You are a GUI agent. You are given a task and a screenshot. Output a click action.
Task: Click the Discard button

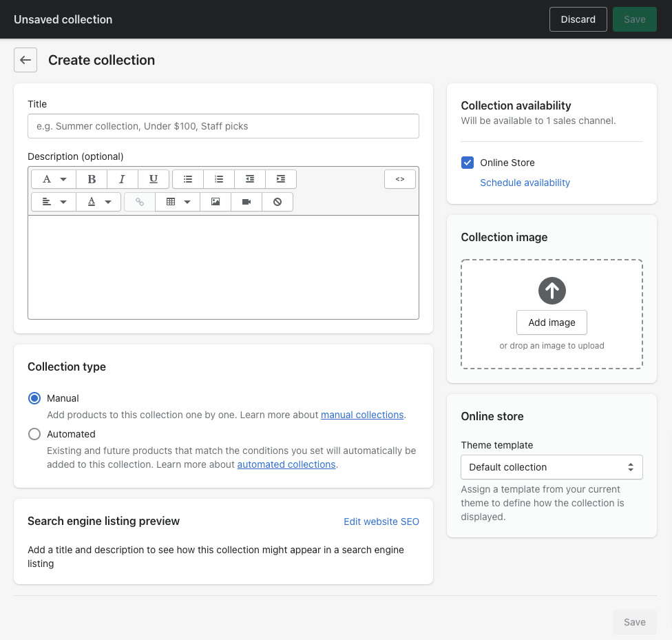(578, 19)
